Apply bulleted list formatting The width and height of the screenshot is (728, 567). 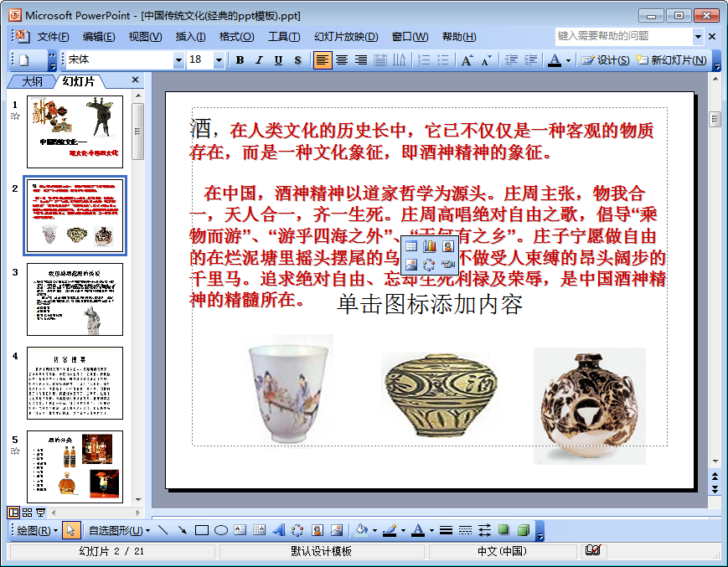(x=443, y=60)
